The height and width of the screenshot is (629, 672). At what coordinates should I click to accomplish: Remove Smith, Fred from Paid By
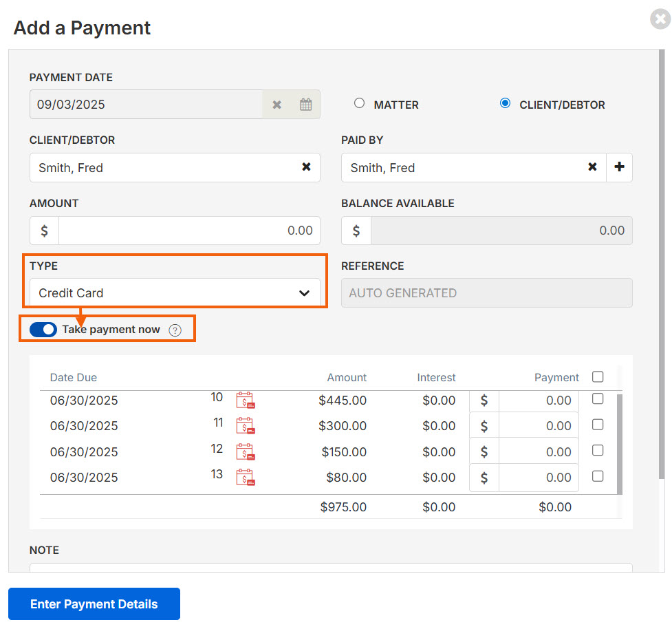[592, 167]
